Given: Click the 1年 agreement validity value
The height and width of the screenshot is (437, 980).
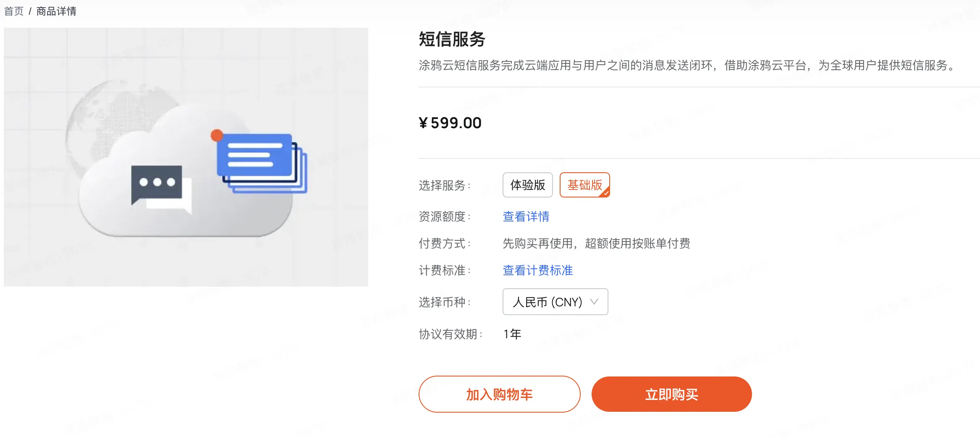Looking at the screenshot, I should 512,334.
